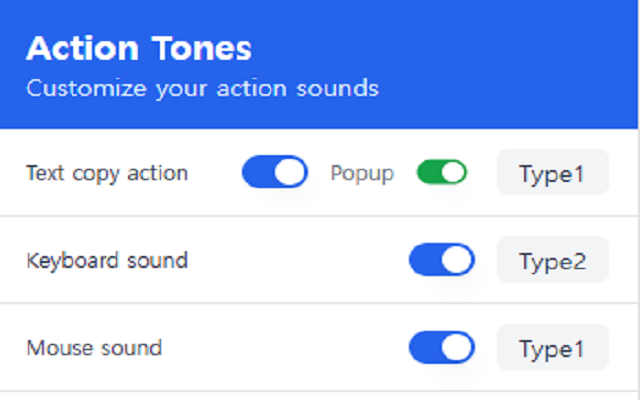Click the Keyboard sound label

(107, 261)
